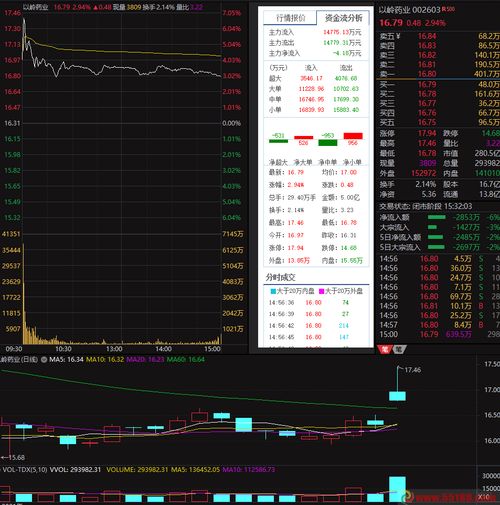Select the red 笔 tab
The image size is (500, 505).
384,349
